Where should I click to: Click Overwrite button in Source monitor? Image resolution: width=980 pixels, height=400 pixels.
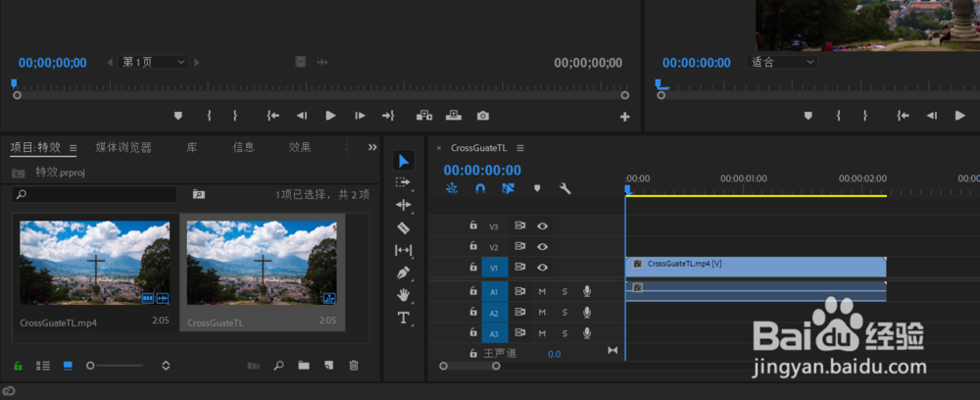(x=453, y=116)
